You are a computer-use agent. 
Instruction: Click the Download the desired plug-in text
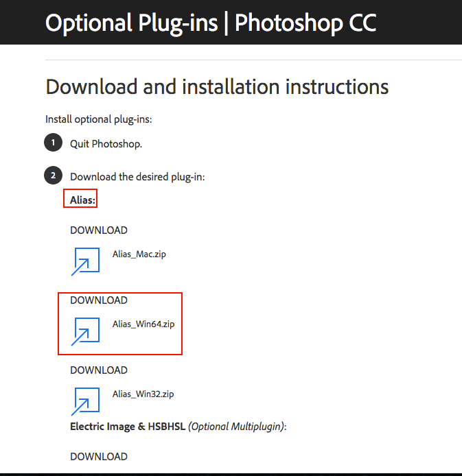click(137, 177)
